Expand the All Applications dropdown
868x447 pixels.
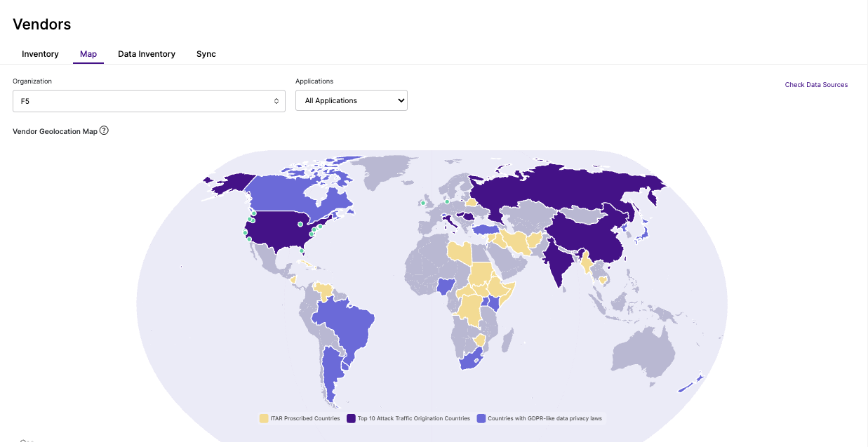tap(352, 100)
